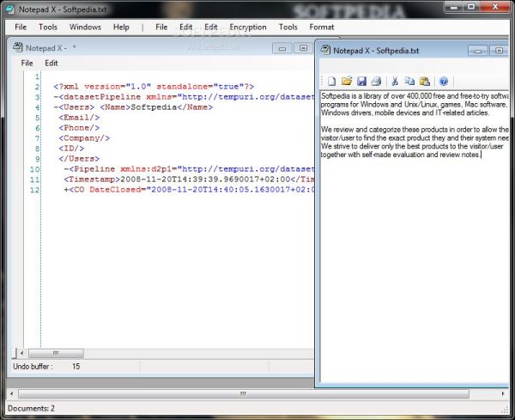
Task: Click the '<?xml version' declaration line
Action: (154, 87)
